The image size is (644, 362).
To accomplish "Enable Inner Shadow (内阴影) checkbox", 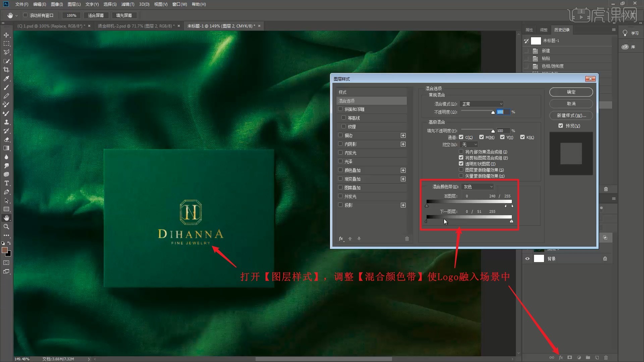I will coord(340,144).
